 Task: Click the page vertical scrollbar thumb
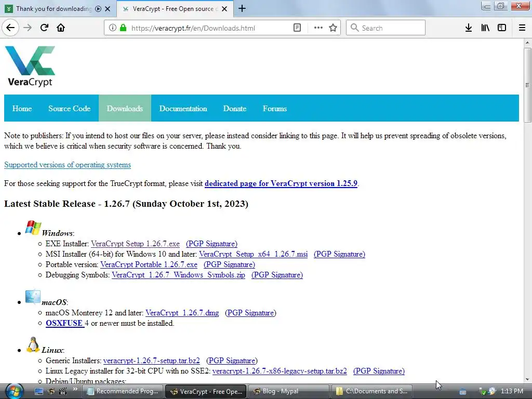527,85
